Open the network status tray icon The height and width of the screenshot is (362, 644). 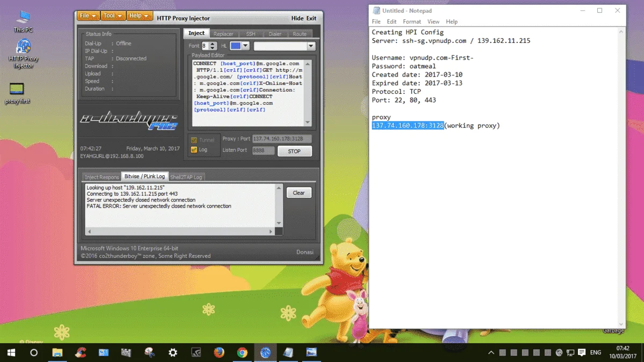[x=570, y=352]
